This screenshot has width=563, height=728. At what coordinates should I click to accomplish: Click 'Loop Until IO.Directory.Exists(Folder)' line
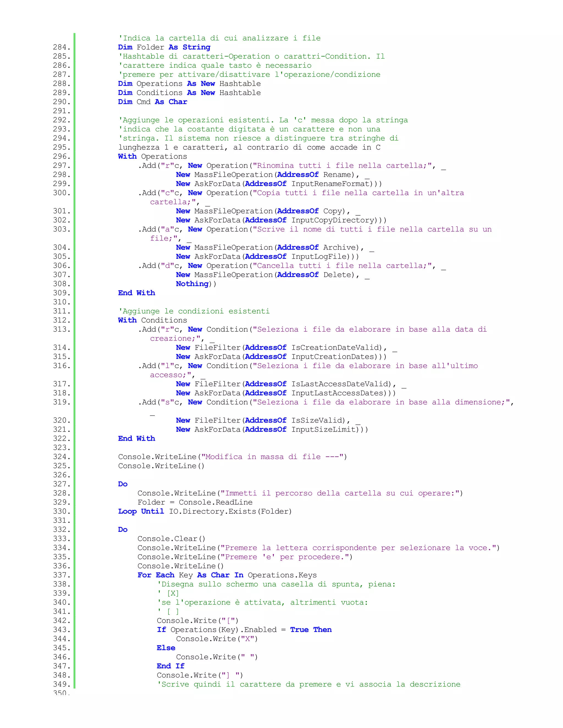tap(205, 511)
